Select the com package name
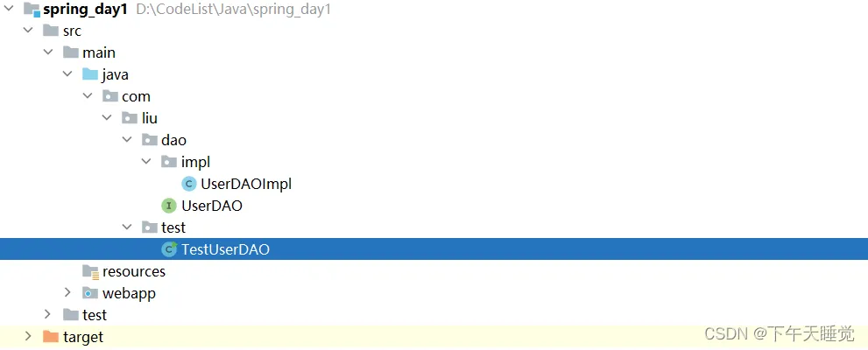 (x=136, y=96)
